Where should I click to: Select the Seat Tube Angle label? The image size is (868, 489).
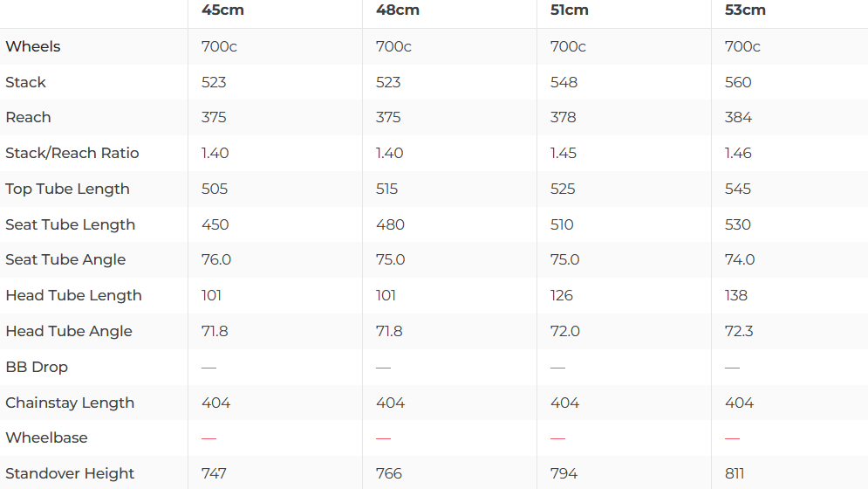click(65, 259)
